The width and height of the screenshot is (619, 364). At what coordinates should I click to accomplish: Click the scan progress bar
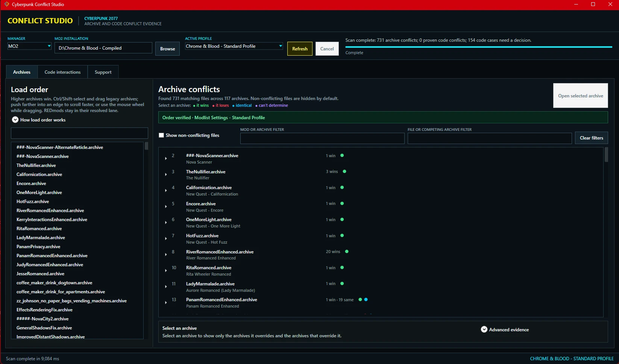[479, 47]
